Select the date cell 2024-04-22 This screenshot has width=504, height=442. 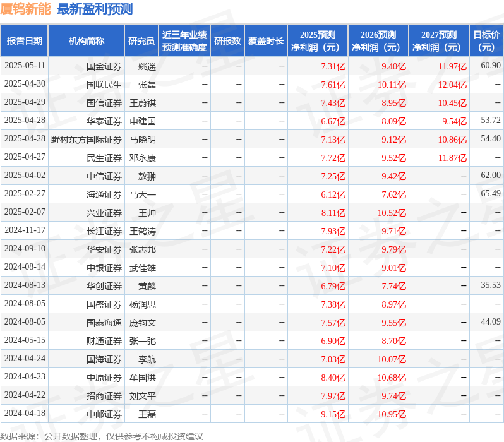pyautogui.click(x=25, y=395)
